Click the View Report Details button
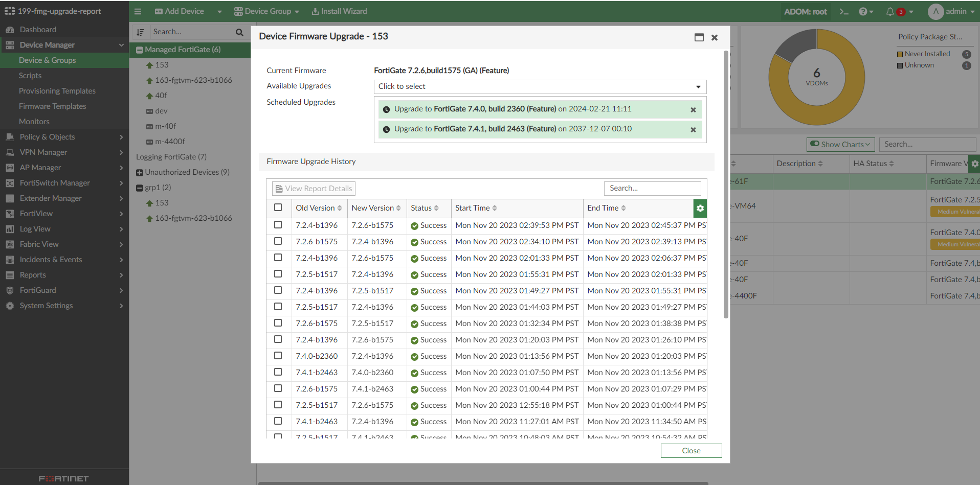 pos(313,188)
